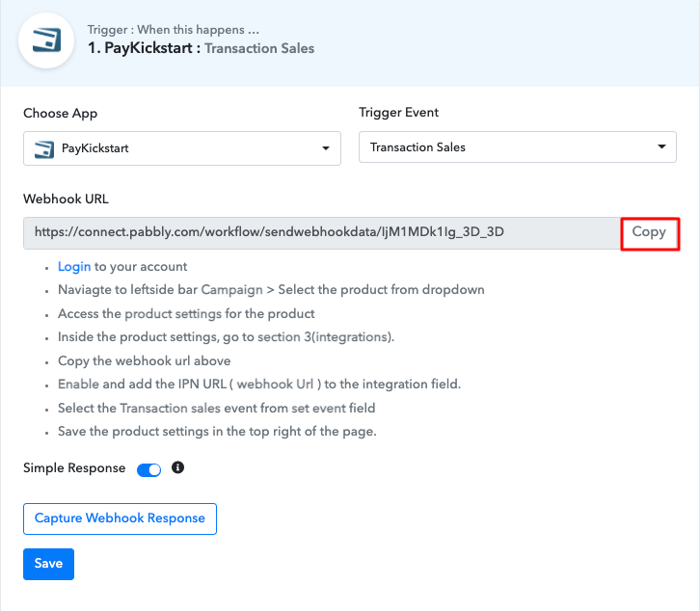Image resolution: width=700 pixels, height=611 pixels.
Task: Click the 'Trigger Event' label
Action: click(398, 113)
